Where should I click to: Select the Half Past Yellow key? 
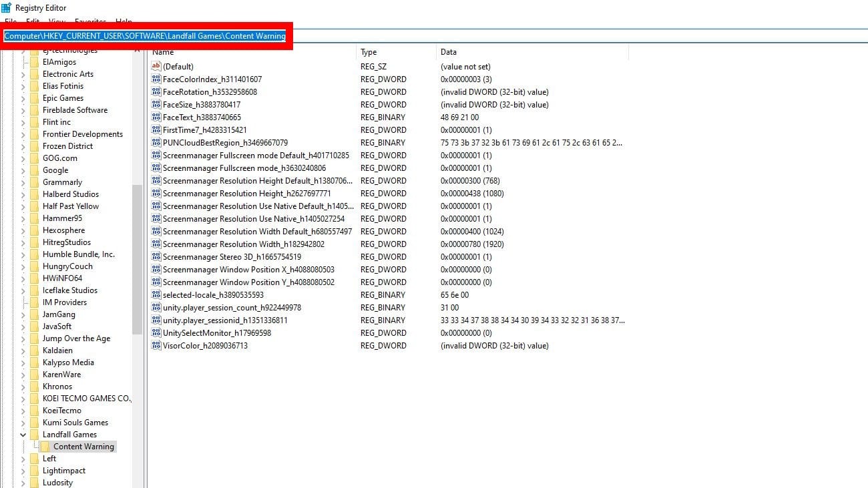71,206
